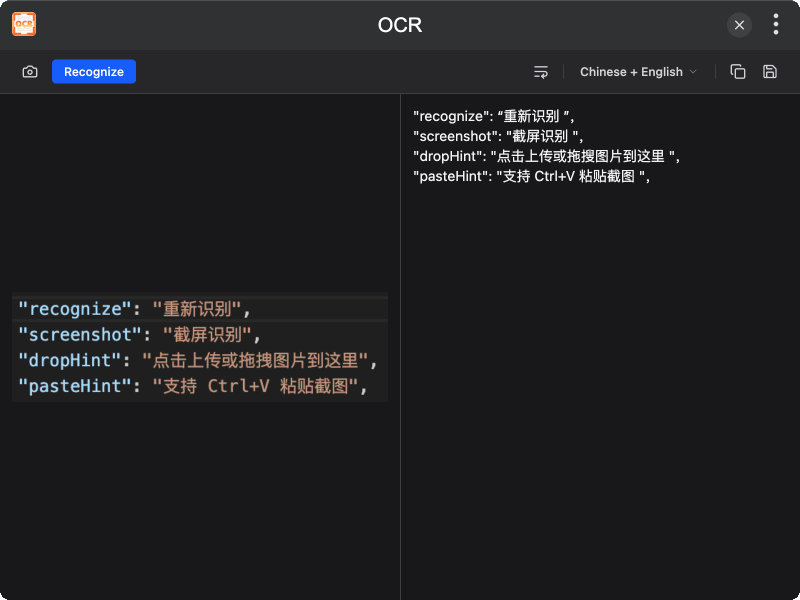Click inside the right result text panel
The width and height of the screenshot is (800, 600).
(600, 350)
